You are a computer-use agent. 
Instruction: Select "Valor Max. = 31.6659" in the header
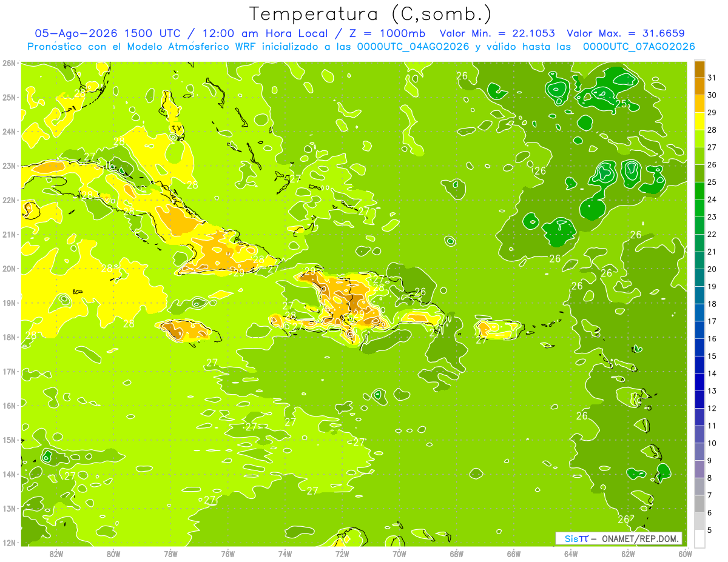[625, 33]
